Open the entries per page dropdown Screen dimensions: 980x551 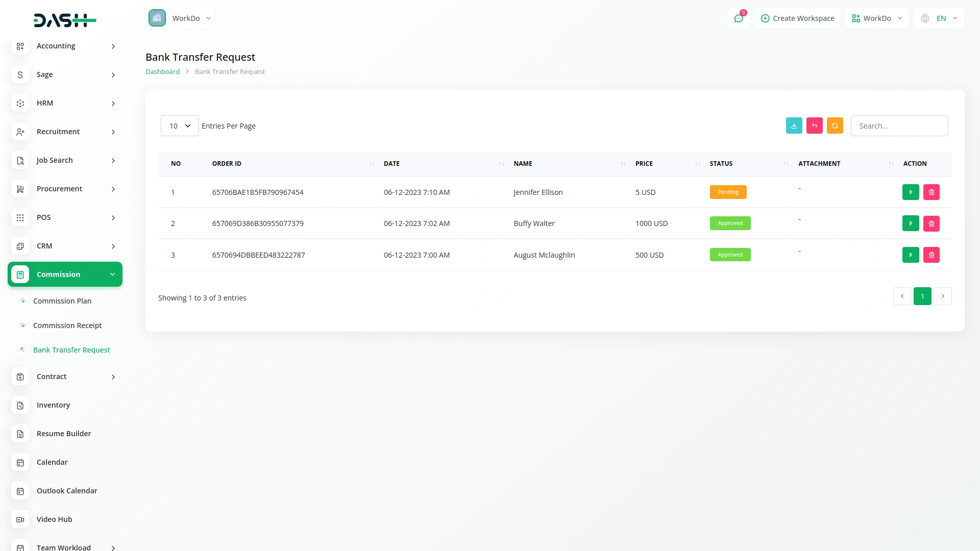(x=180, y=126)
